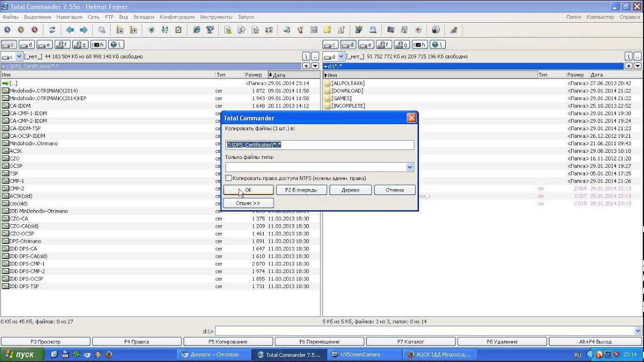Go to parent directory in right panel
The image size is (644, 362).
click(x=637, y=56)
